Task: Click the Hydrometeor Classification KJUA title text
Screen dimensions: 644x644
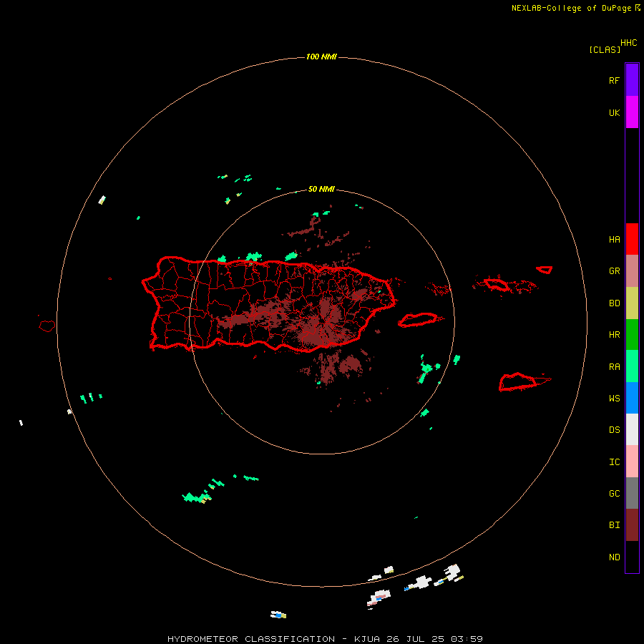Action: [325, 639]
